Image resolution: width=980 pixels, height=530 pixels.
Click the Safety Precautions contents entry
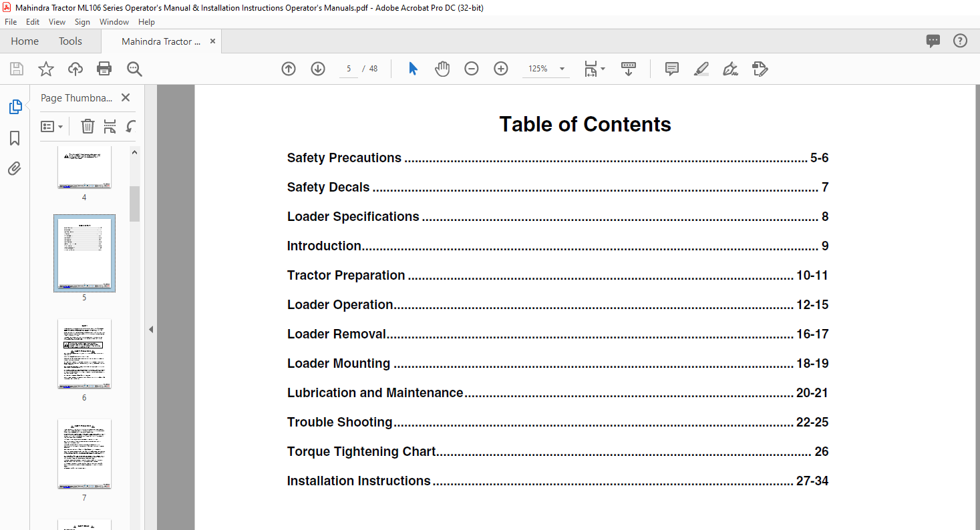coord(558,158)
